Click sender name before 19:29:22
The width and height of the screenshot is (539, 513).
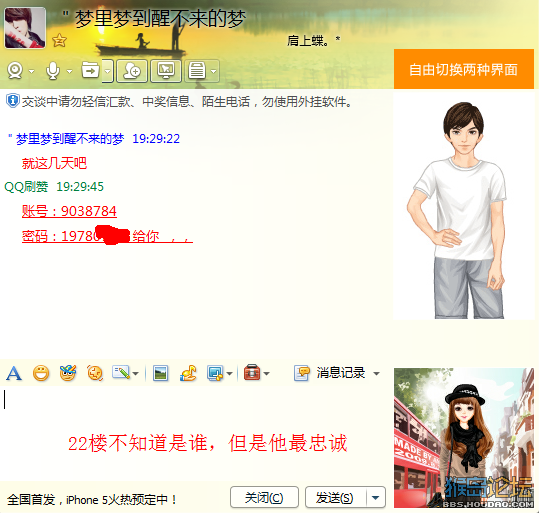coord(66,139)
